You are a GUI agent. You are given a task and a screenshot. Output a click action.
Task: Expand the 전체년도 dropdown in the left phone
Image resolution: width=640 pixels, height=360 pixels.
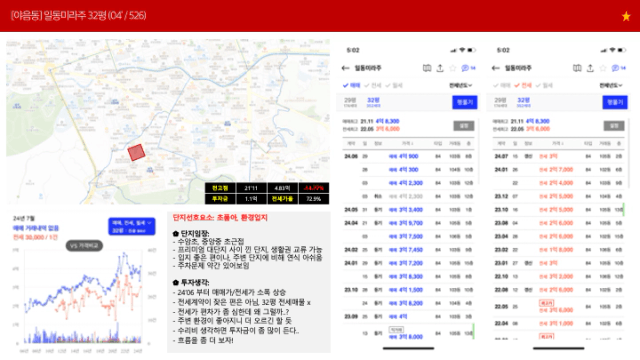coord(461,85)
